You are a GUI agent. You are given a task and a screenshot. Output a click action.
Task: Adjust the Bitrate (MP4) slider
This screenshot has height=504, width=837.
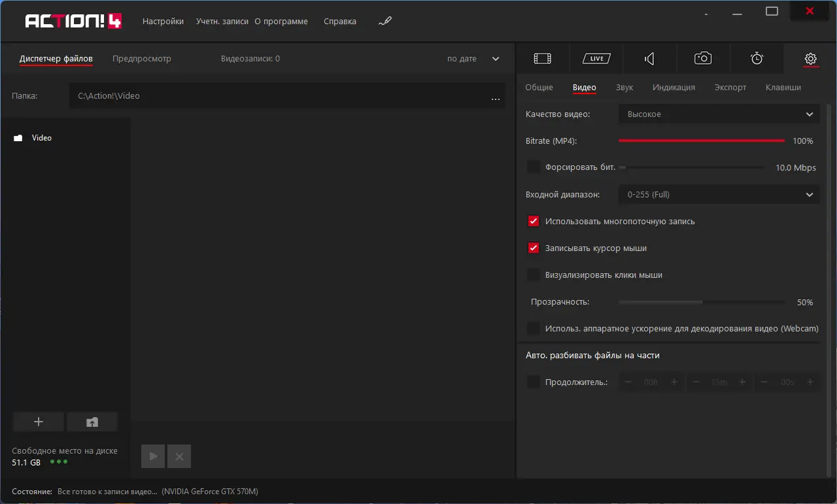702,141
